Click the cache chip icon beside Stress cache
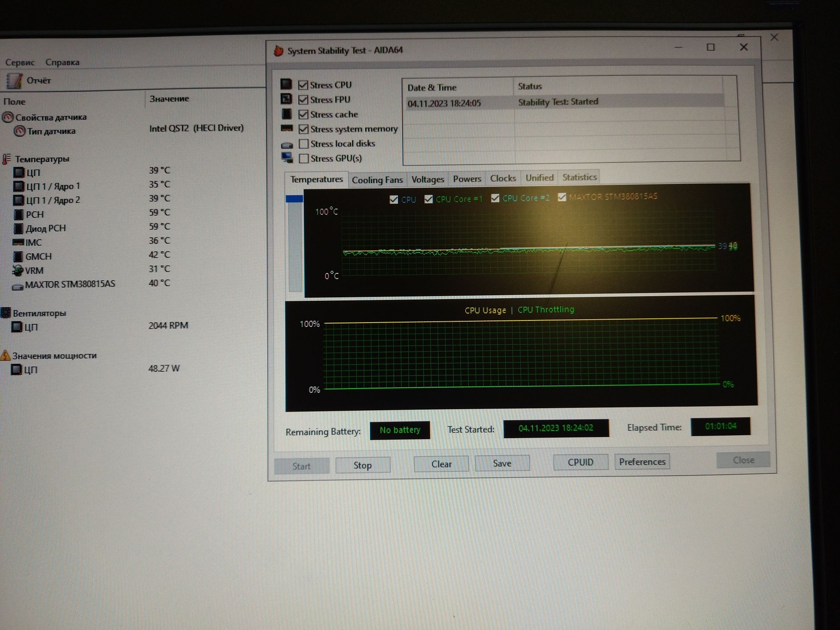Screen dimensions: 840x630 (x=286, y=114)
